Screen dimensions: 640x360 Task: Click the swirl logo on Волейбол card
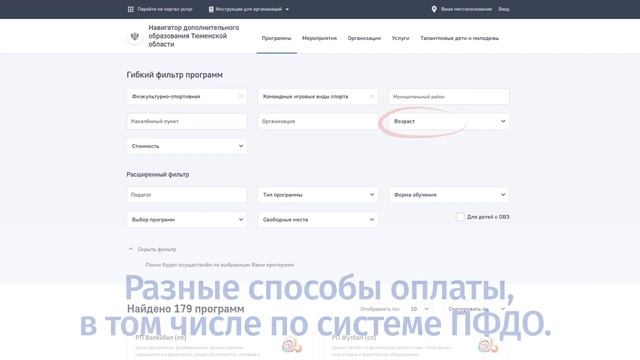[x=291, y=345]
